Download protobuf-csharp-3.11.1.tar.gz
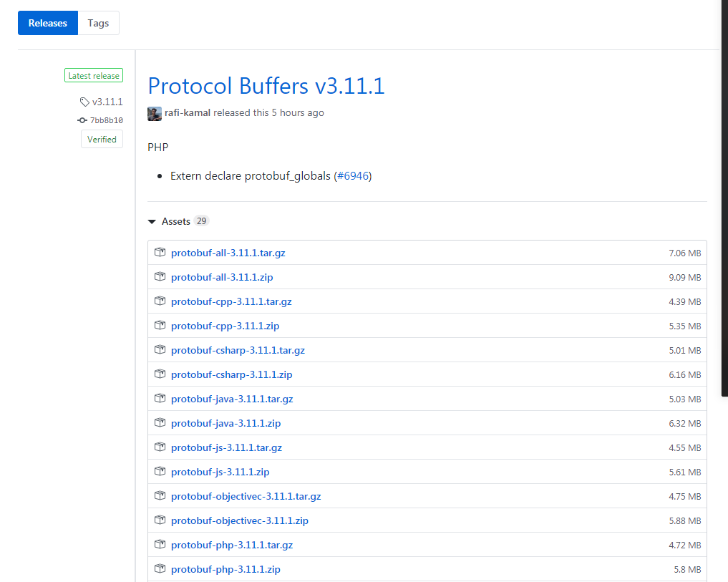 point(238,350)
